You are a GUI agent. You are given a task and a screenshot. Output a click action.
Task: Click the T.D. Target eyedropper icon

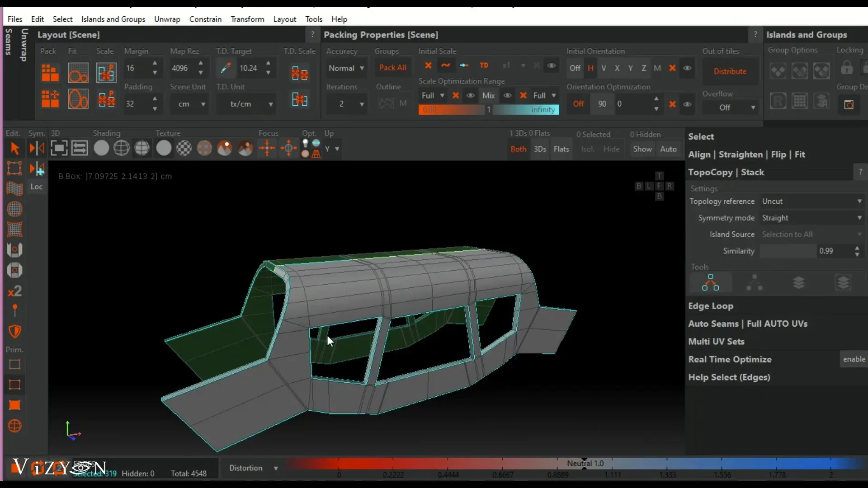point(226,68)
